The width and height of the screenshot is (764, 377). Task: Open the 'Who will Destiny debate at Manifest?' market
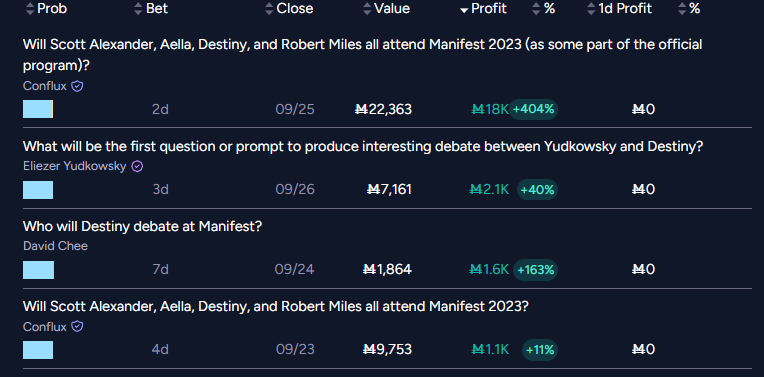coord(142,227)
